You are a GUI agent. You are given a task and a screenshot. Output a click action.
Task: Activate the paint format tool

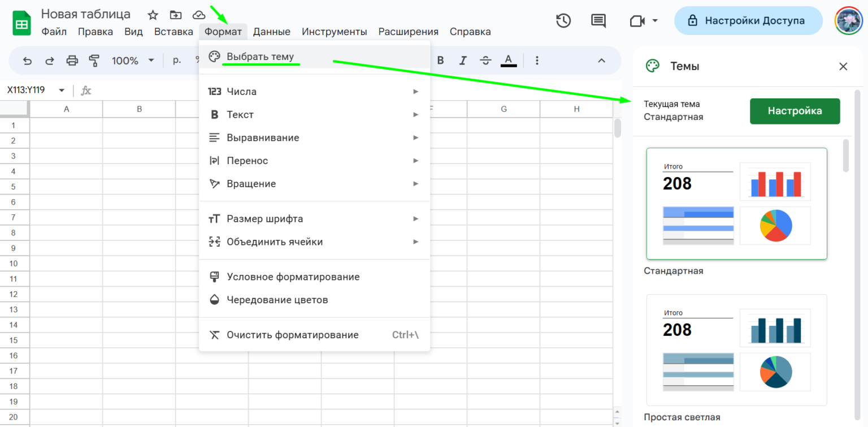94,61
